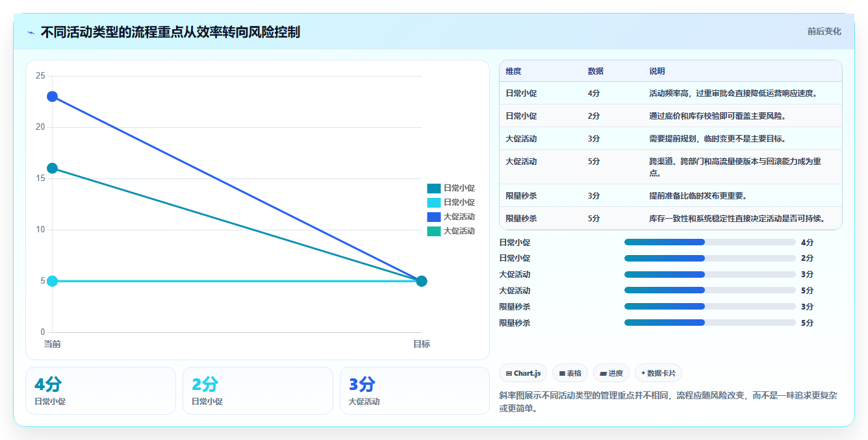Viewport: 868px width, 440px height.
Task: Open the 4分 日常小促 data card
Action: point(101,391)
